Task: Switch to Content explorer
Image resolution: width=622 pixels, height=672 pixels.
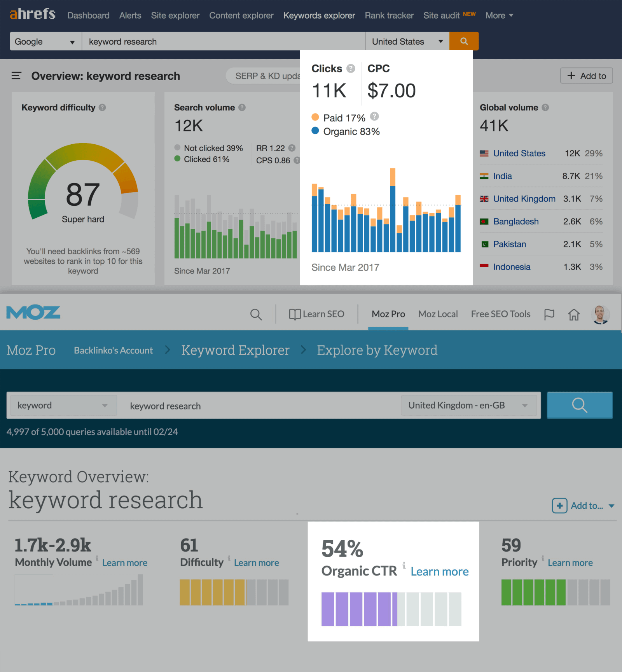Action: [x=241, y=16]
